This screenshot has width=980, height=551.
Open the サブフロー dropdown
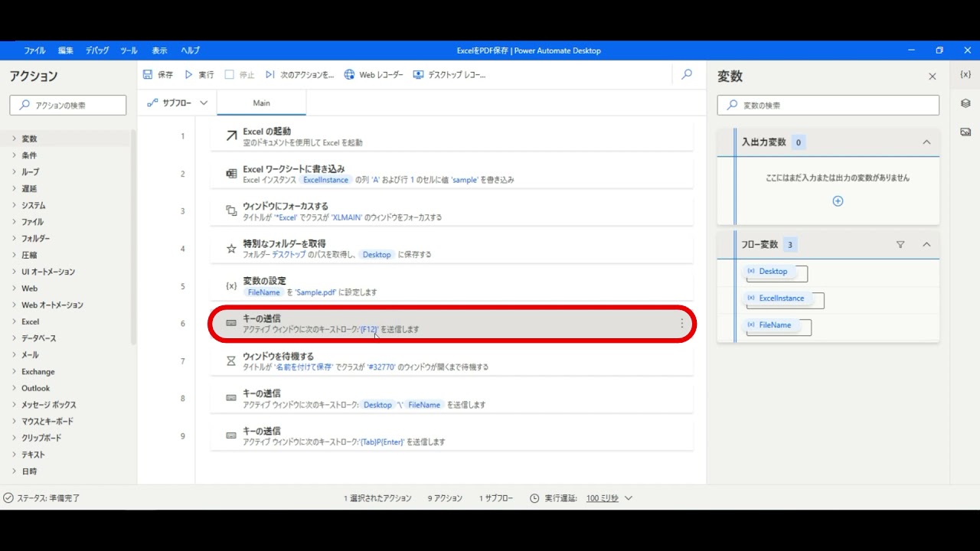click(x=177, y=103)
